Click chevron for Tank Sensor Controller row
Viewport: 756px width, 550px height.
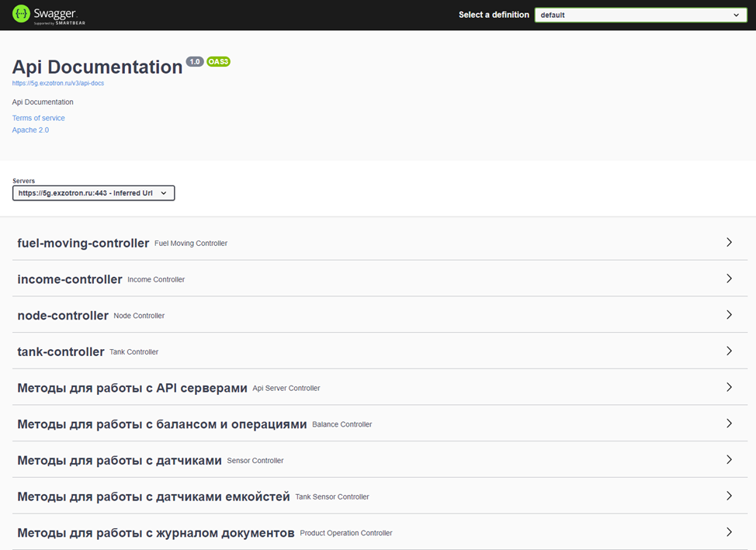[x=729, y=496]
